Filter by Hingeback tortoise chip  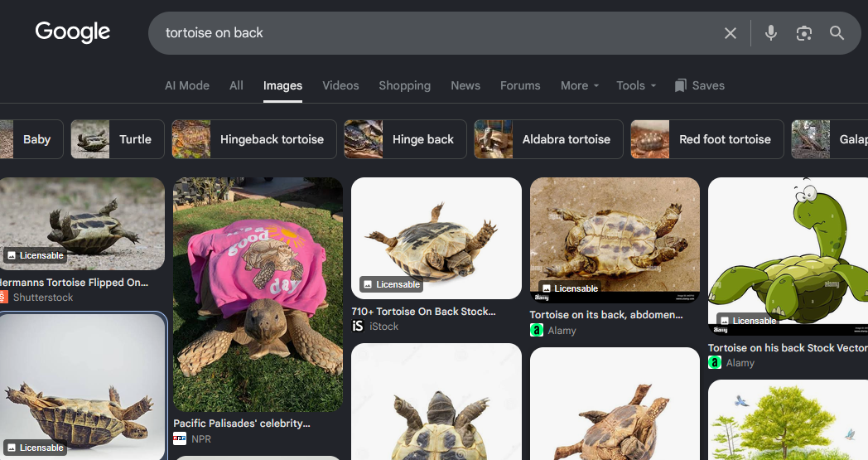pyautogui.click(x=254, y=139)
